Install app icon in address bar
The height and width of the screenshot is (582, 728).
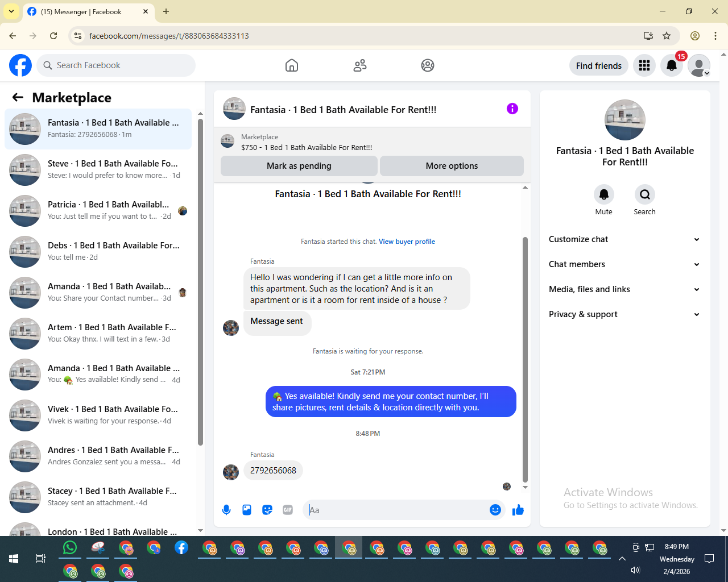coord(648,36)
